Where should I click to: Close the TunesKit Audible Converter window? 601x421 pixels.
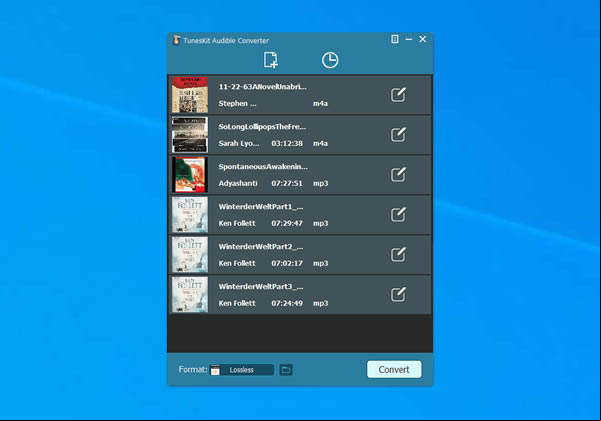click(x=422, y=39)
